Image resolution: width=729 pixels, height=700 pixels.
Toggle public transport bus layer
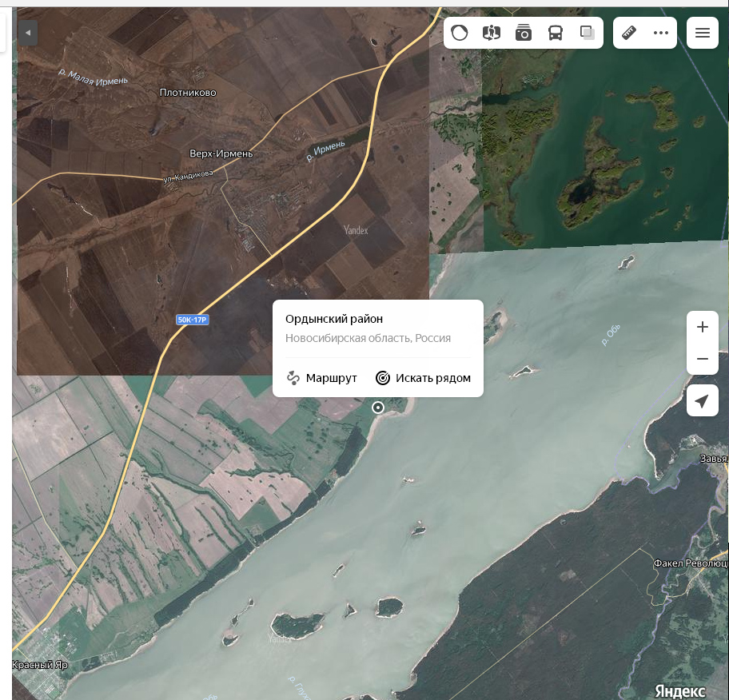pos(556,33)
